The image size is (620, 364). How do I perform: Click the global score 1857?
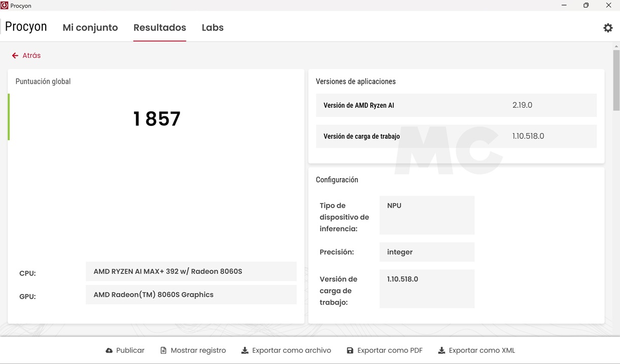tap(156, 118)
